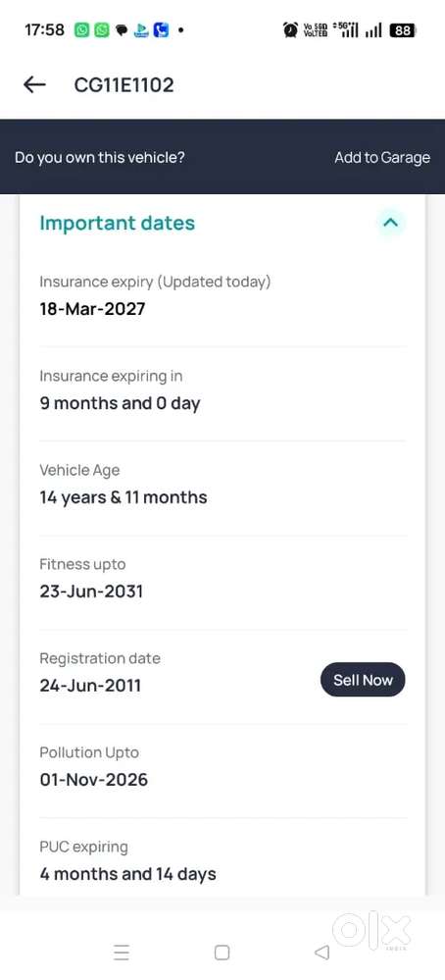Tap the Sell Now button
445x980 pixels.
click(x=363, y=680)
